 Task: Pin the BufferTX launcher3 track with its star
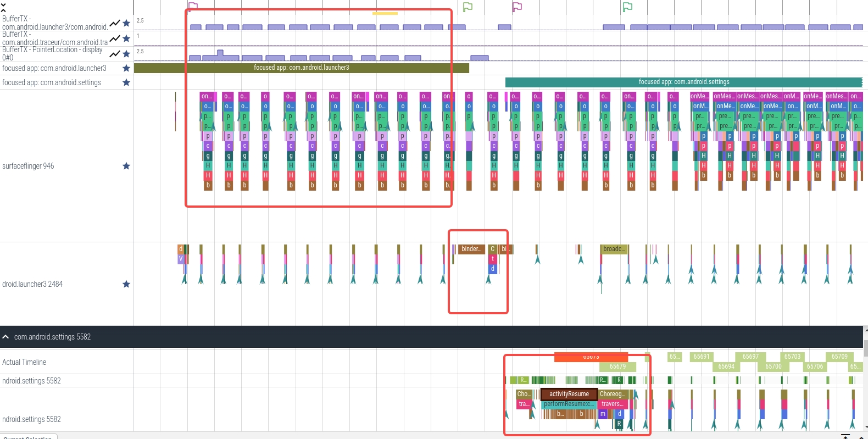pyautogui.click(x=126, y=23)
